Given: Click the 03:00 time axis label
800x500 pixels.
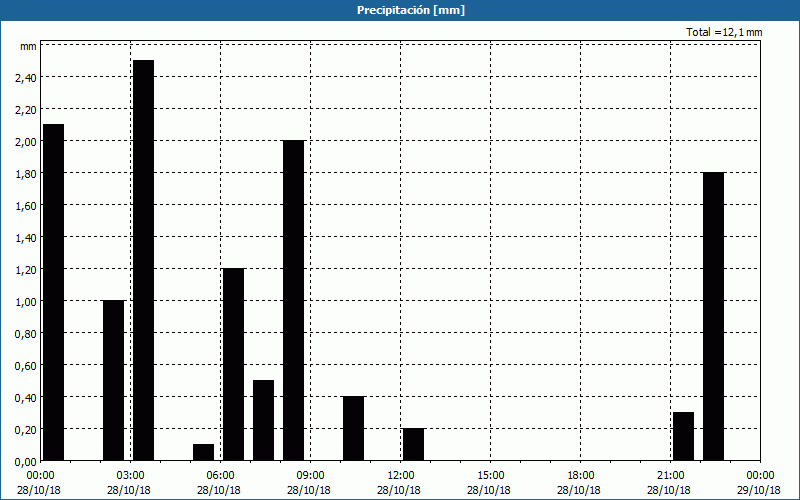Looking at the screenshot, I should 130,476.
